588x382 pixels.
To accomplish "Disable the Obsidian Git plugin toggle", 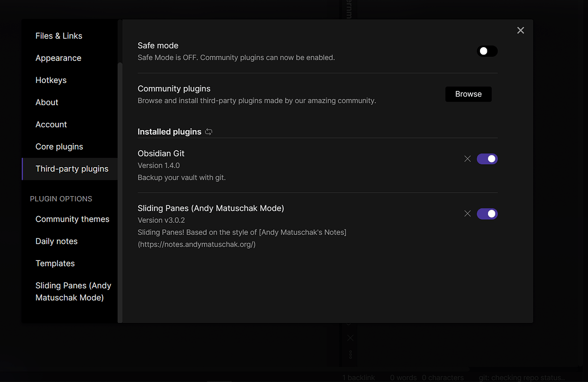I will [x=487, y=159].
